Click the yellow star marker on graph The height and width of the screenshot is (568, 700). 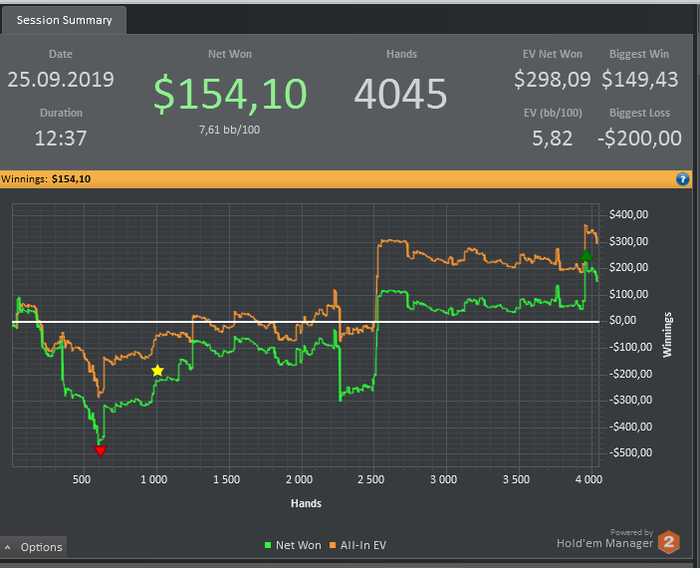pos(158,371)
